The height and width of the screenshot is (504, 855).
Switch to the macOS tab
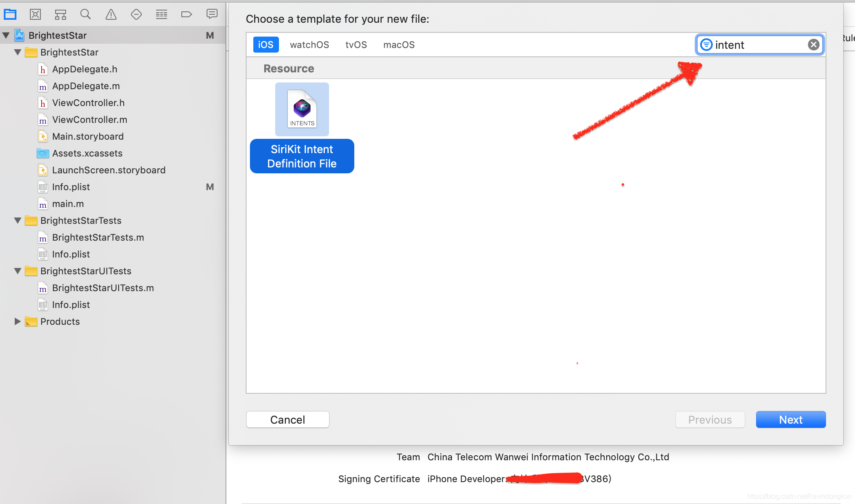[x=398, y=45]
